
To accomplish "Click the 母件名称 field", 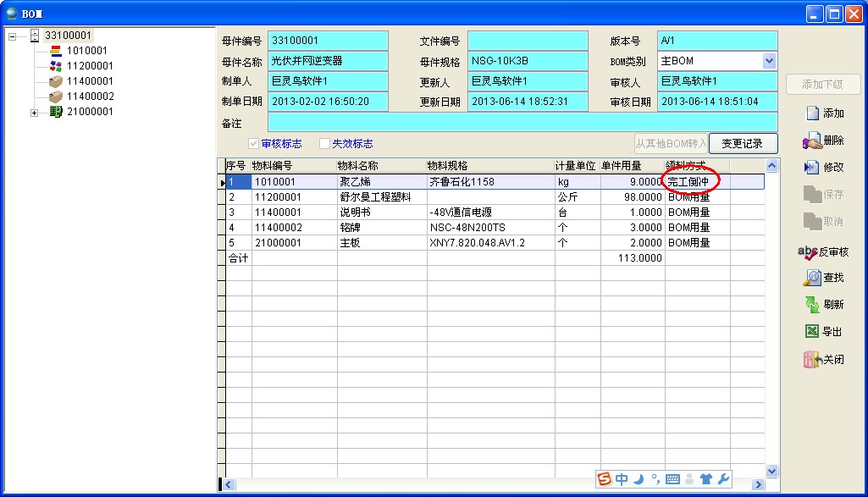I will click(x=328, y=61).
